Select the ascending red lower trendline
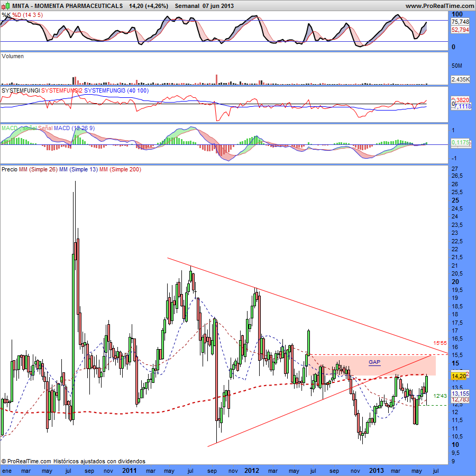The height and width of the screenshot is (476, 476). pos(319,400)
